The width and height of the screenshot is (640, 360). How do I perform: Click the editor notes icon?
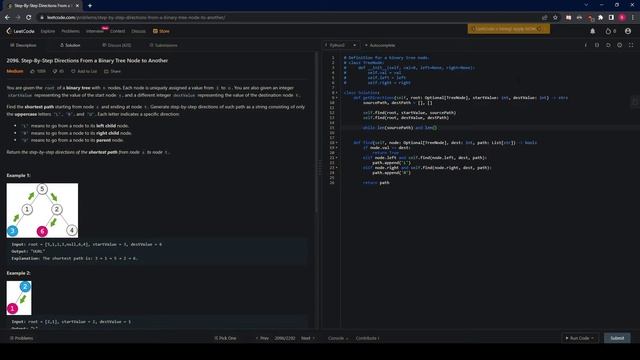tap(597, 45)
